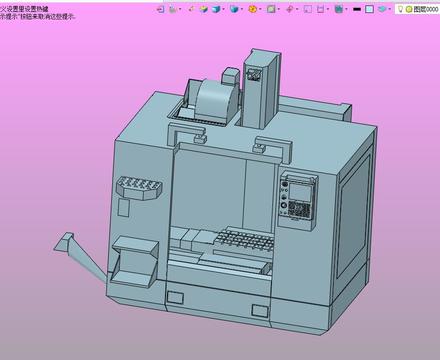Image resolution: width=440 pixels, height=360 pixels.
Task: Click the teal clipboard-like toolbar icon
Action: click(x=338, y=9)
